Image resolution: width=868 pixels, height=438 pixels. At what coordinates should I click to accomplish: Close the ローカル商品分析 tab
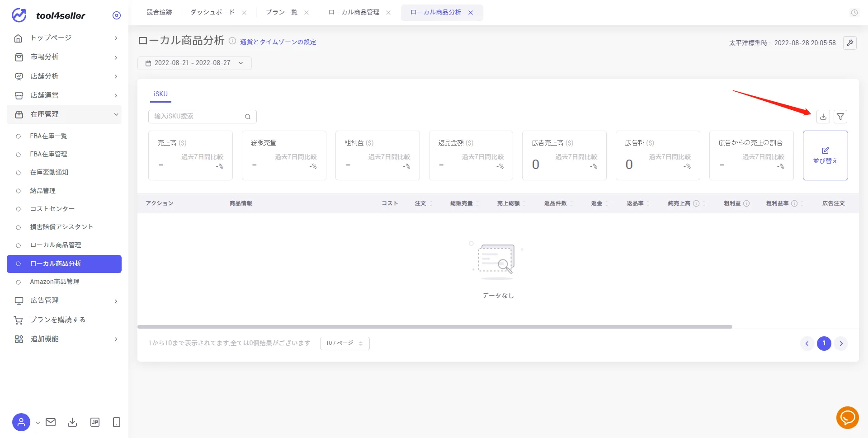pos(471,13)
